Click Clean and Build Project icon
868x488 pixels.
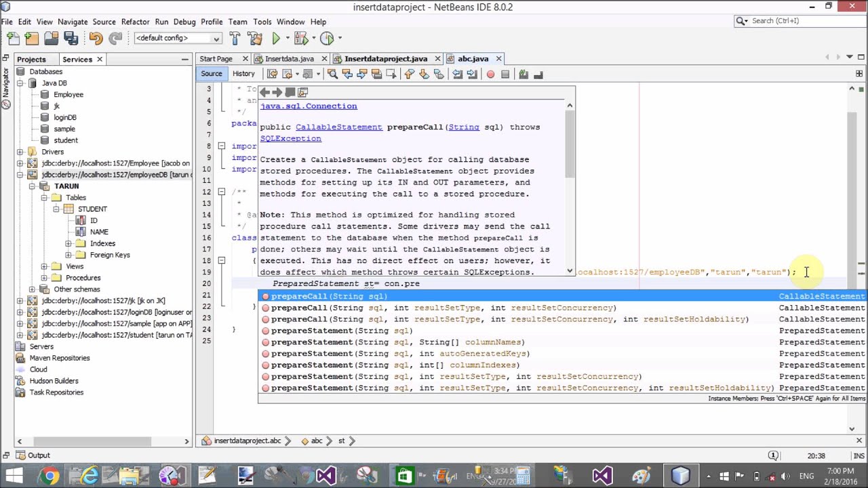[255, 39]
